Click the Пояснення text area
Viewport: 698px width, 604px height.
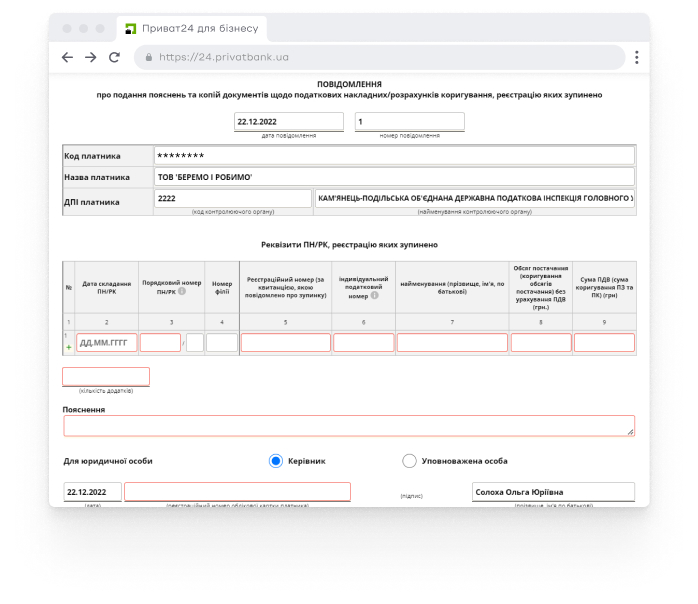pos(348,426)
